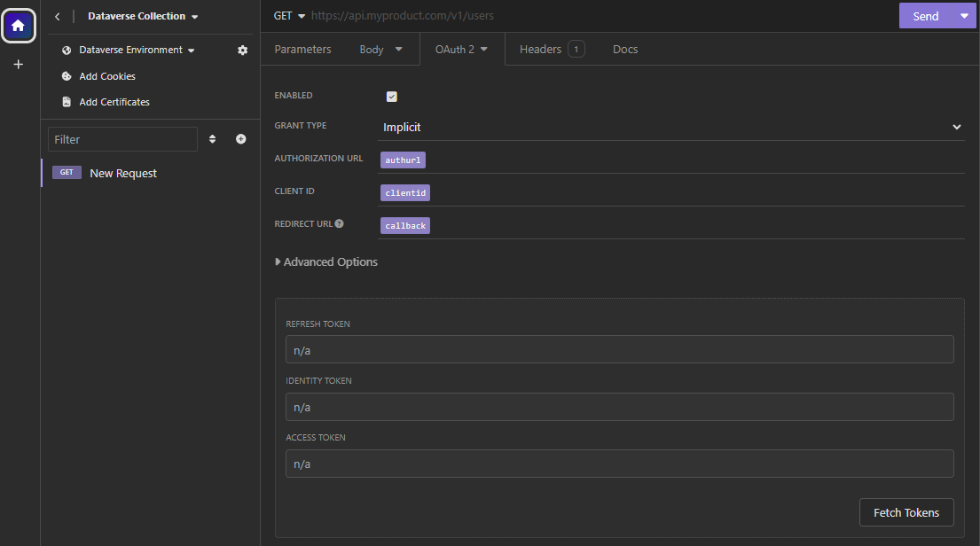980x546 pixels.
Task: Click the environment globe icon
Action: [x=65, y=50]
